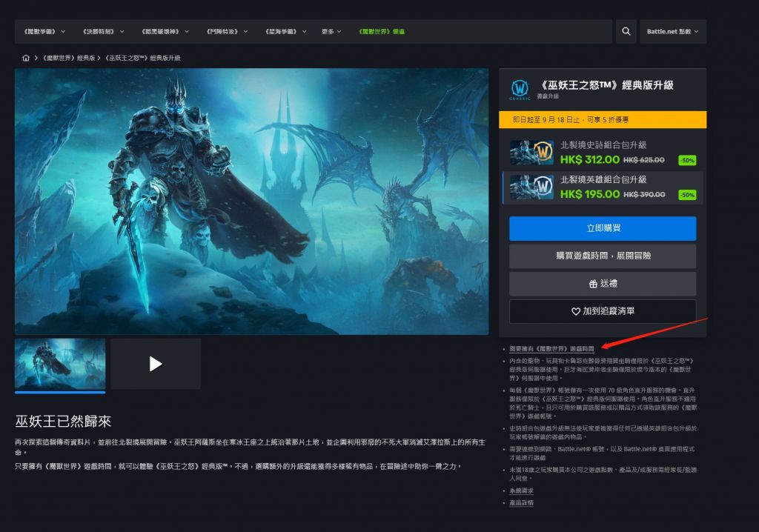Click the Battle.net® 帳號 requirement bullet text
759x532 pixels.
tap(602, 453)
